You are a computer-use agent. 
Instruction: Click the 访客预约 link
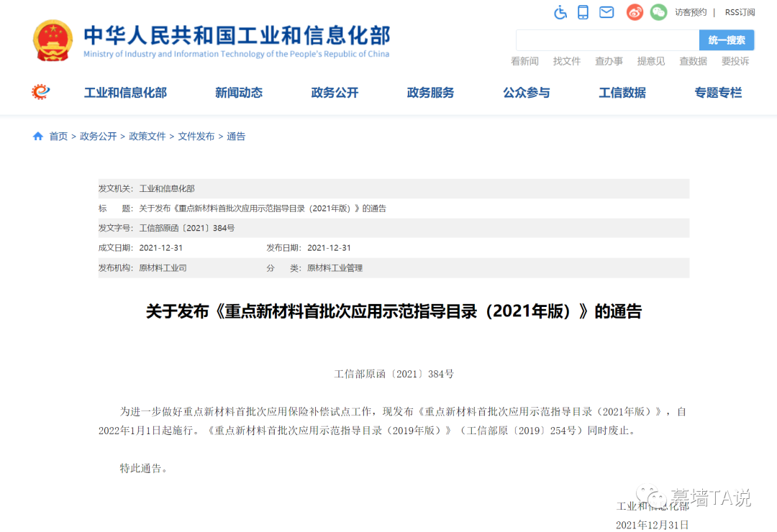pos(690,12)
